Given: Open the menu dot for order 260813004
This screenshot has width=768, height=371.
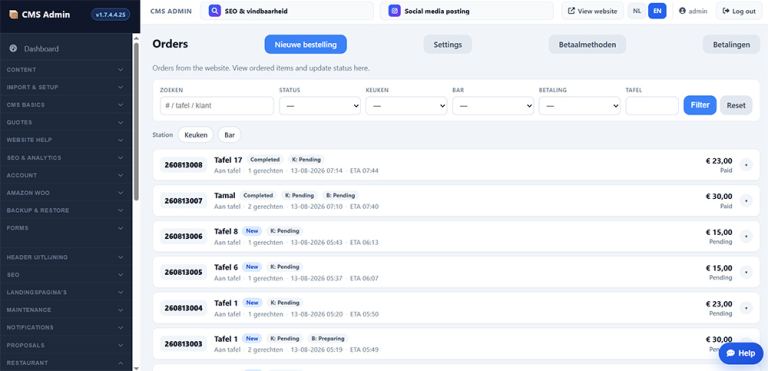Looking at the screenshot, I should tap(746, 308).
